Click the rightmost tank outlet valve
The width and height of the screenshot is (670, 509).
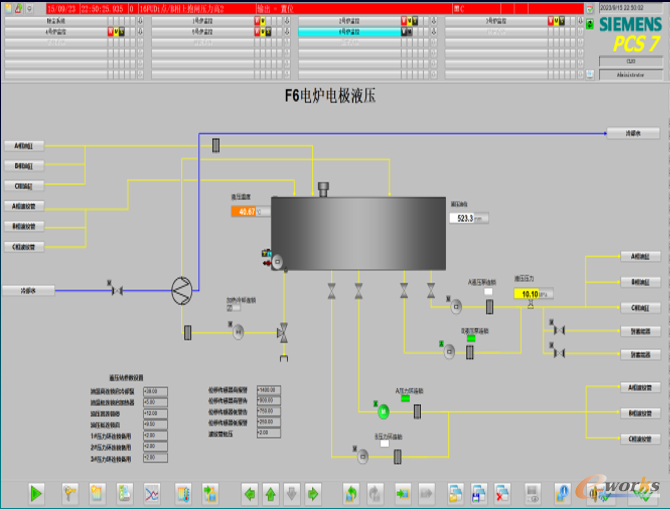coord(431,291)
